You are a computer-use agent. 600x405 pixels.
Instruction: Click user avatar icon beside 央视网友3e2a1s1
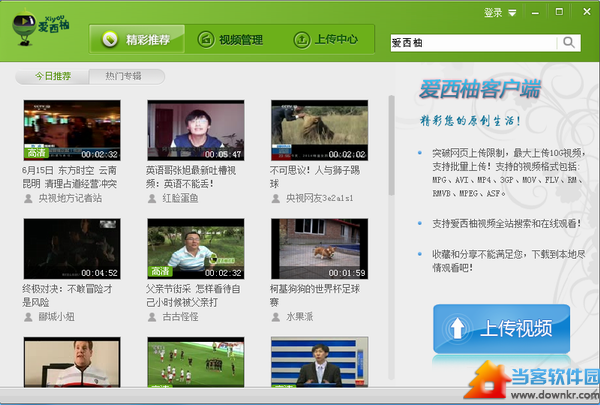pos(276,199)
